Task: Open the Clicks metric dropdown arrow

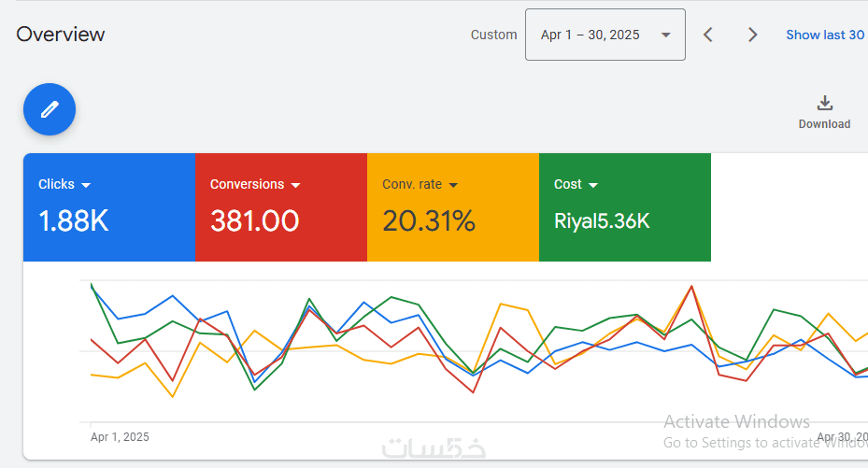Action: pyautogui.click(x=86, y=185)
